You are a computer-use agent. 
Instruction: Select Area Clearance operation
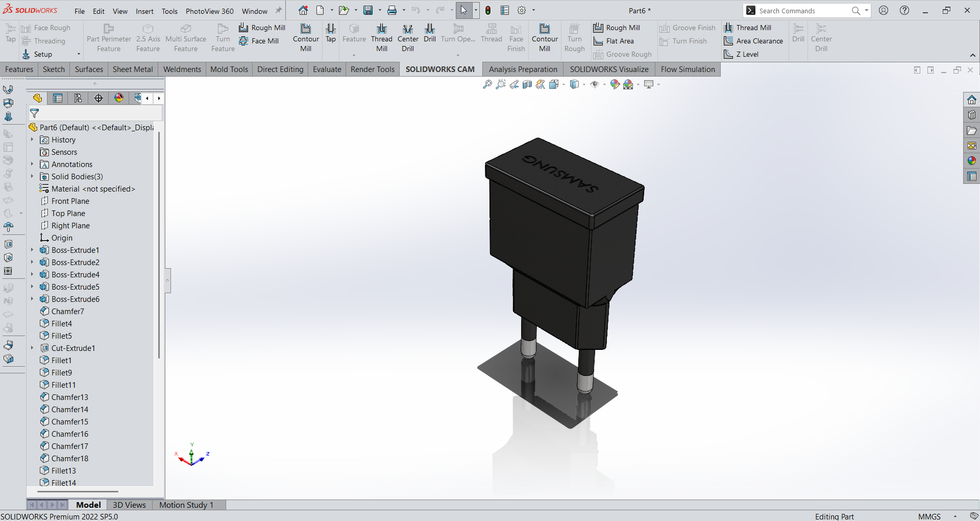click(x=753, y=41)
